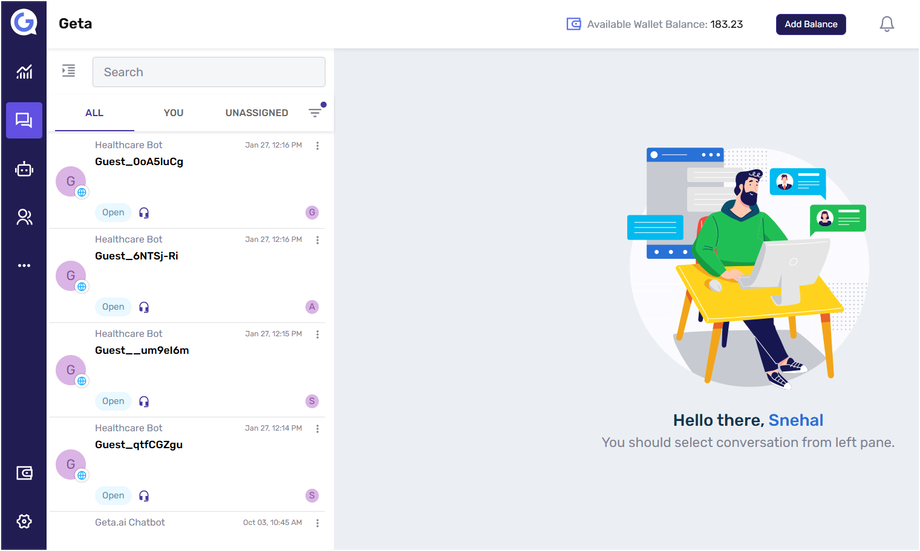Open the bot builder icon in sidebar

(x=24, y=169)
